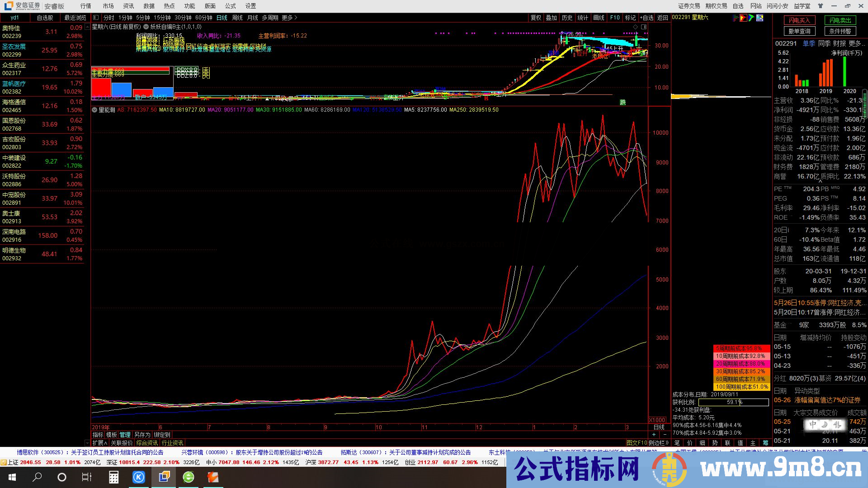The image size is (868, 488).
Task: Open the blue K stock app from the taskbar
Action: click(139, 477)
